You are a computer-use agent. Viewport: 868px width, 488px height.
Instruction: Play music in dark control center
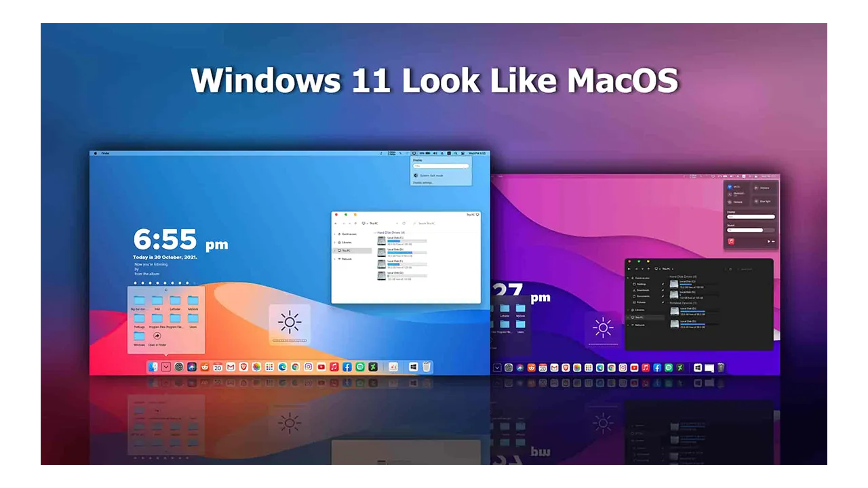pyautogui.click(x=768, y=241)
